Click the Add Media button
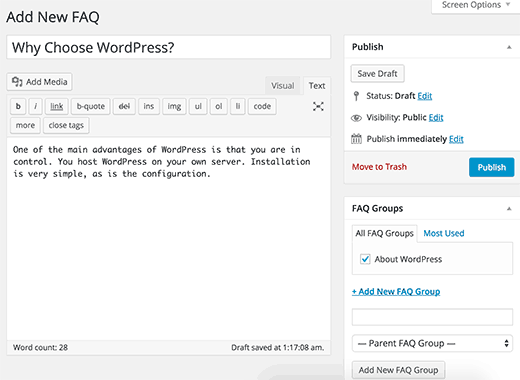 (x=39, y=82)
